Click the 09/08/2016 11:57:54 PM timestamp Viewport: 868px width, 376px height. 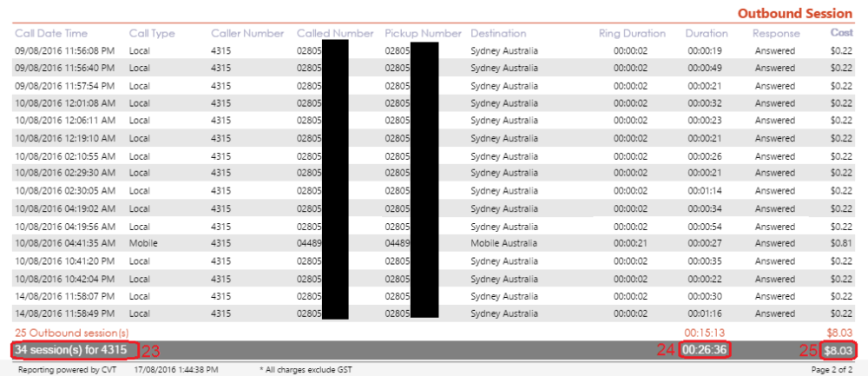pos(65,86)
